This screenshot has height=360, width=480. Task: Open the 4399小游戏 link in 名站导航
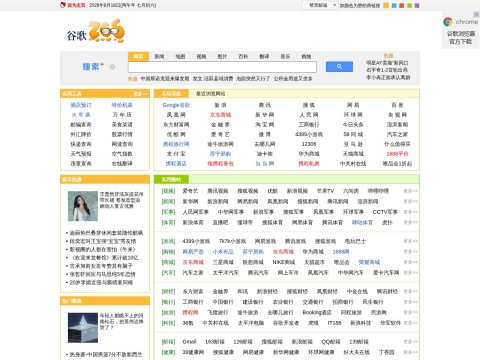[309, 134]
